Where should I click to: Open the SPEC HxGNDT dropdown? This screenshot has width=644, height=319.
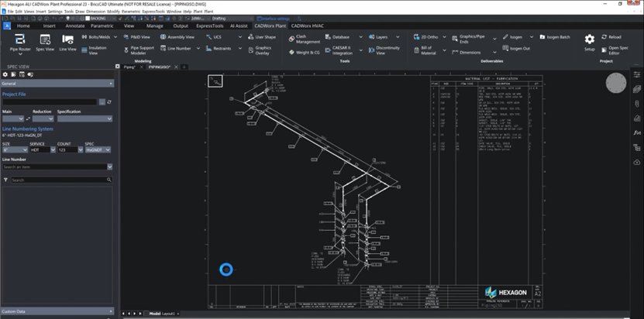point(98,150)
